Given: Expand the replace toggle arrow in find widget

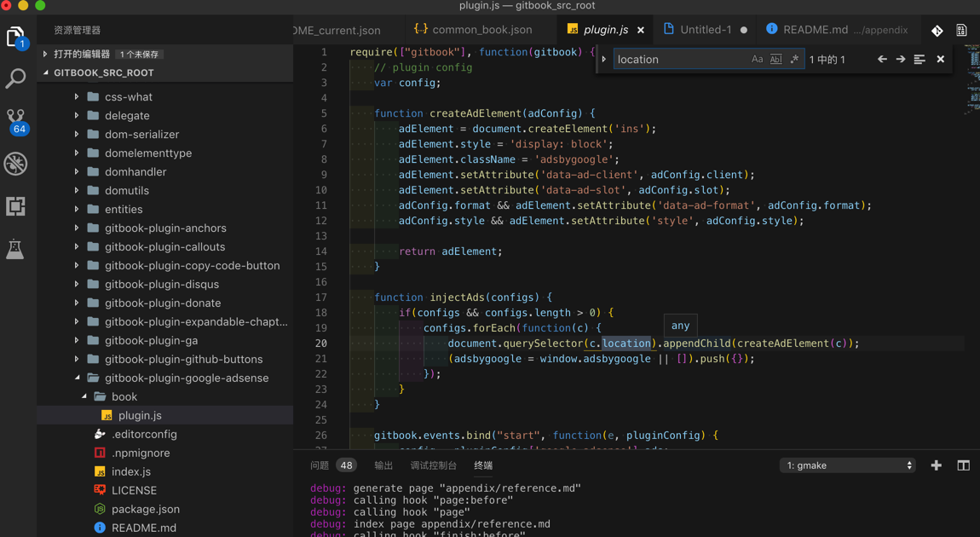Looking at the screenshot, I should [604, 60].
